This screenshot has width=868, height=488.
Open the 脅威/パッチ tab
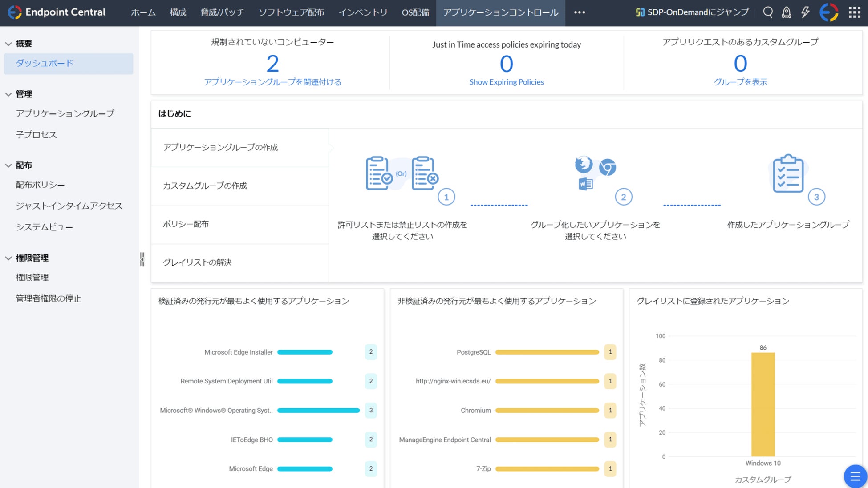click(222, 12)
